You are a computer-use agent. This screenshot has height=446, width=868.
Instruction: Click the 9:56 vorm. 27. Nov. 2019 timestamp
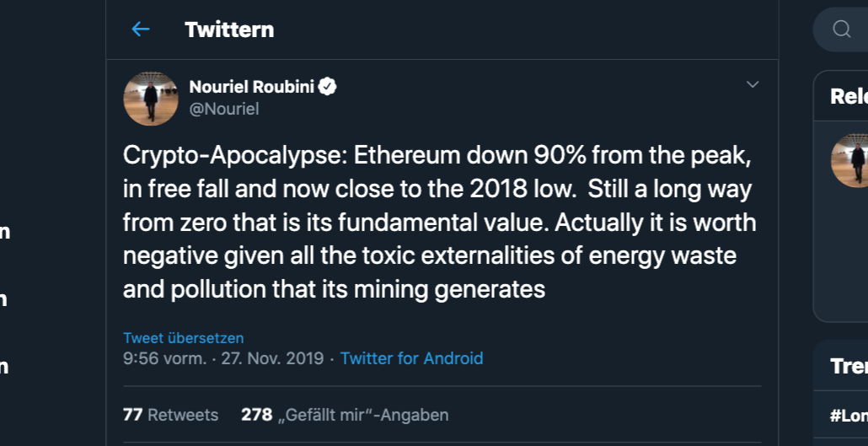223,358
